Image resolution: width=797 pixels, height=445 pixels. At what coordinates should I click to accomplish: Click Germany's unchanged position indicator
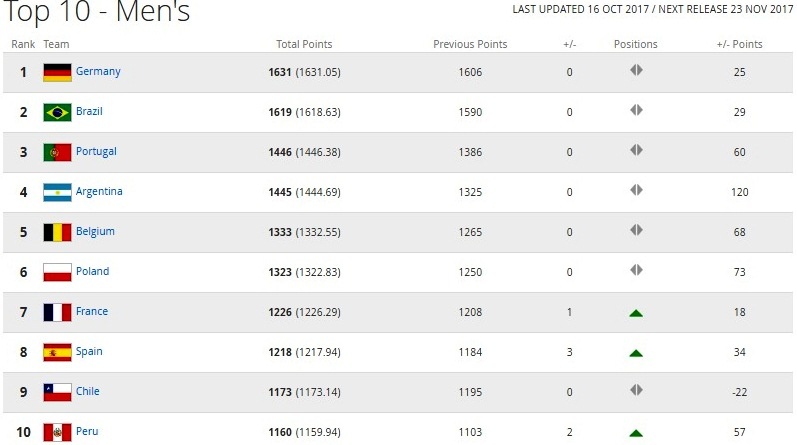coord(635,71)
